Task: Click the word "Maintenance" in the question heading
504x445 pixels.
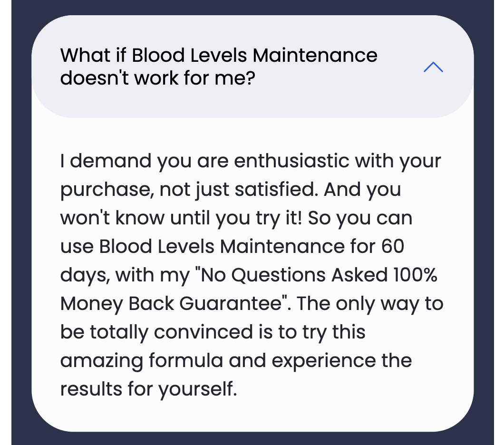Action: pyautogui.click(x=315, y=56)
